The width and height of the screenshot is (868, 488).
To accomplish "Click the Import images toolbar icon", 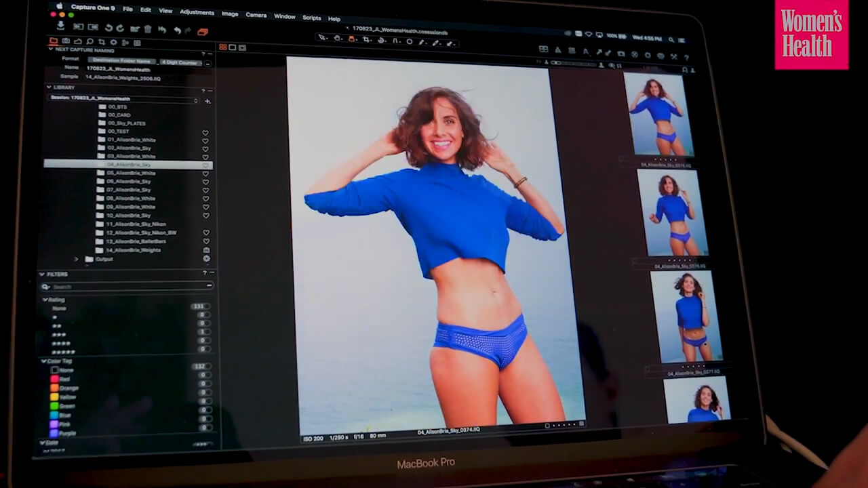I will pyautogui.click(x=60, y=26).
